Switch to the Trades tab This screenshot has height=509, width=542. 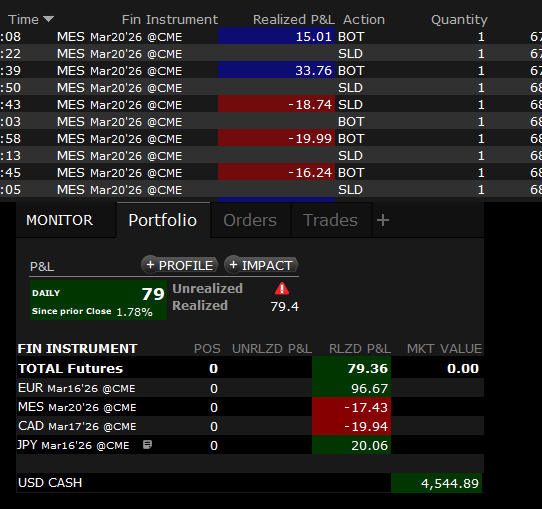[330, 220]
